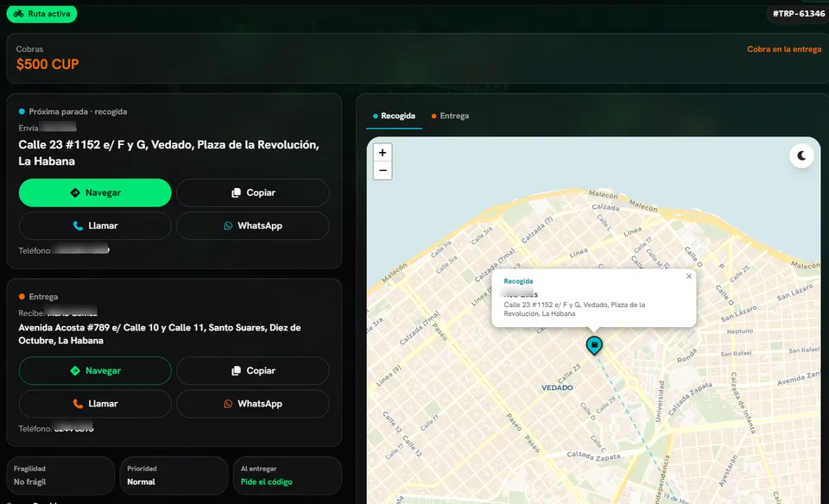The width and height of the screenshot is (829, 504).
Task: Switch to the Recogida map tab
Action: 394,116
